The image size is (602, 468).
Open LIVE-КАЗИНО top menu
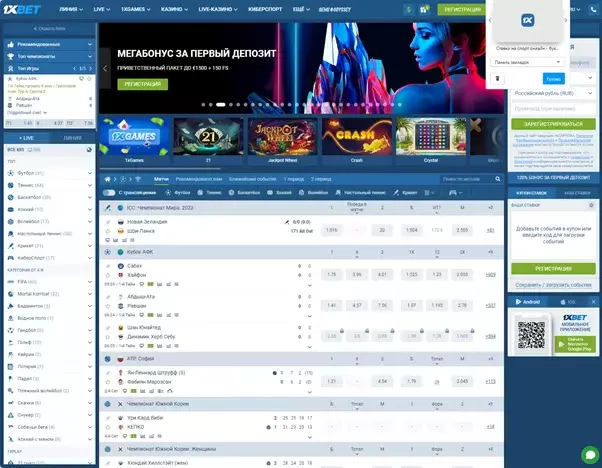click(218, 9)
